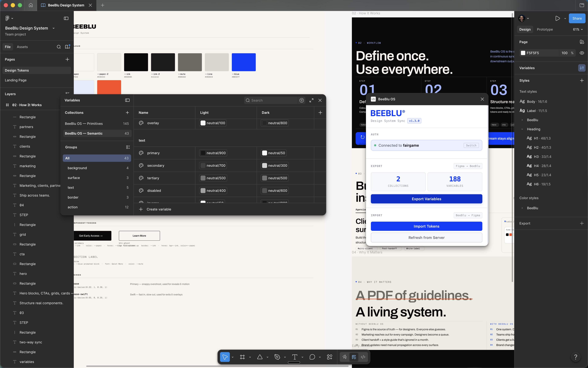
Task: Collapse the Heading text styles group
Action: (x=522, y=129)
